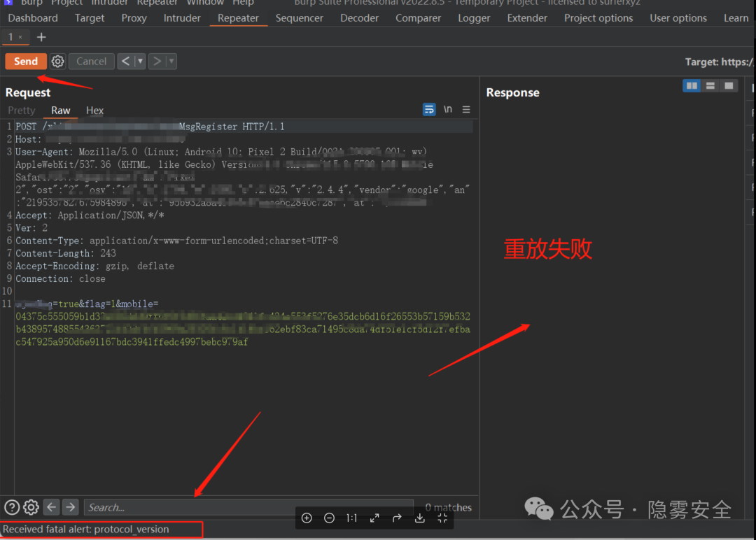756x540 pixels.
Task: Collapse image viewer with shrink icon
Action: 442,518
